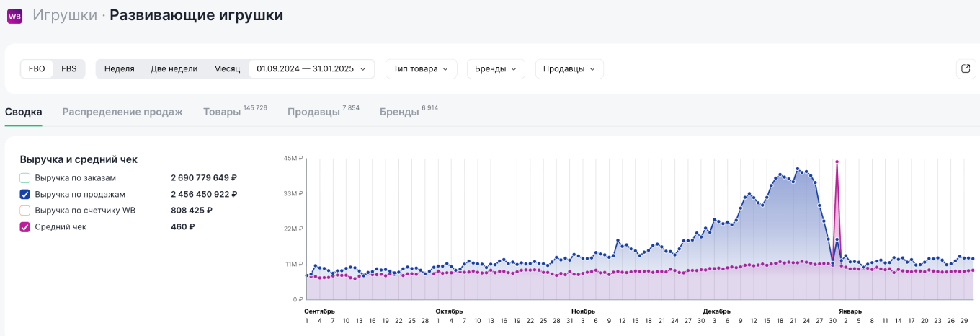Viewport: 980px width, 336px height.
Task: Expand the Бренды filter dropdown
Action: click(x=496, y=68)
